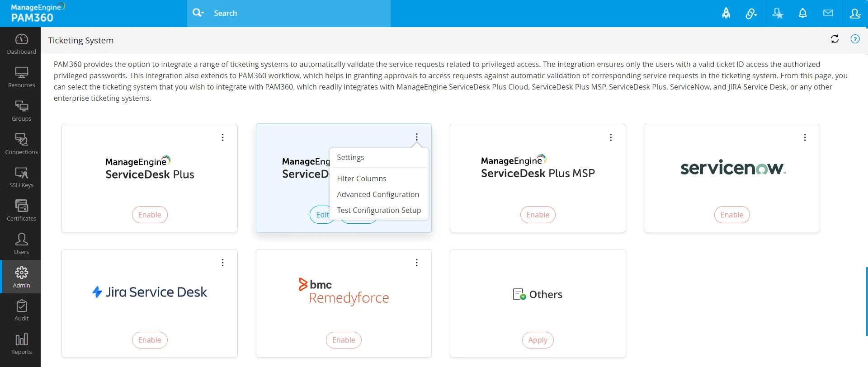Go to the Audit section
The image size is (868, 367).
pos(21,310)
